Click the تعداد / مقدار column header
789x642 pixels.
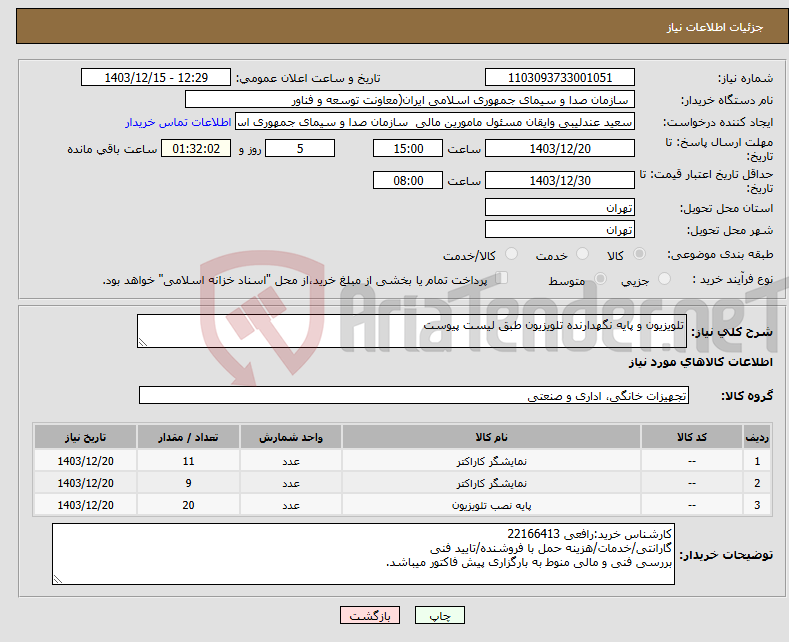188,437
